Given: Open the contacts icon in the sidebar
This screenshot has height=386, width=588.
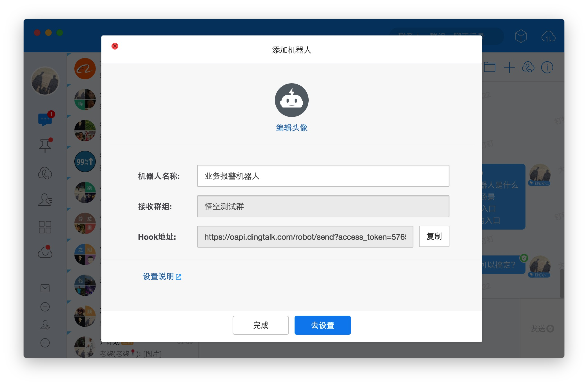Looking at the screenshot, I should point(44,200).
